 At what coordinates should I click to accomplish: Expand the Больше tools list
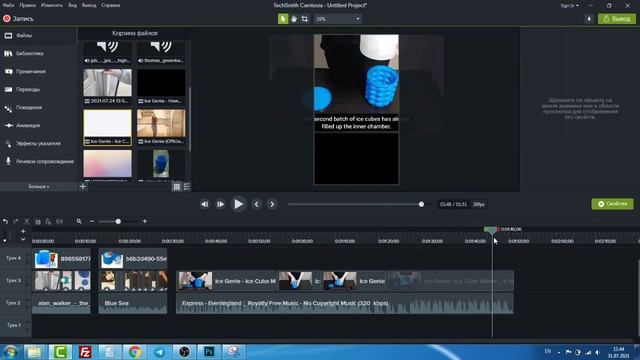tap(39, 187)
